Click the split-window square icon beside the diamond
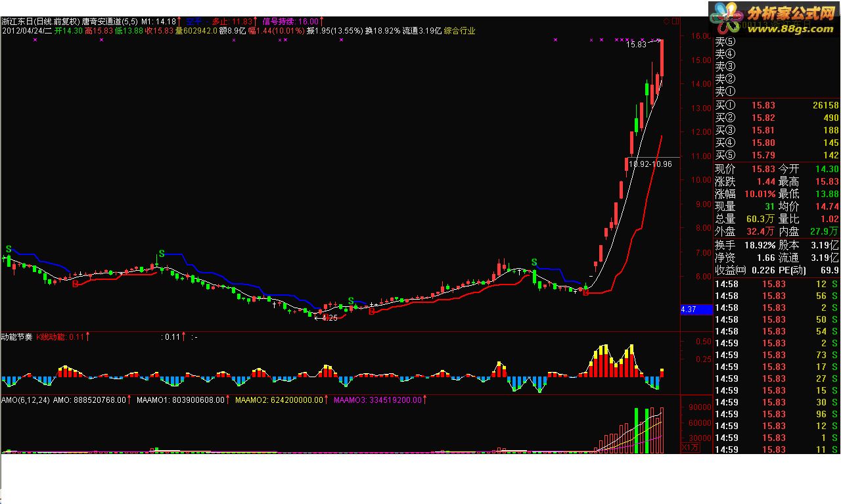The width and height of the screenshot is (841, 504). click(x=675, y=22)
